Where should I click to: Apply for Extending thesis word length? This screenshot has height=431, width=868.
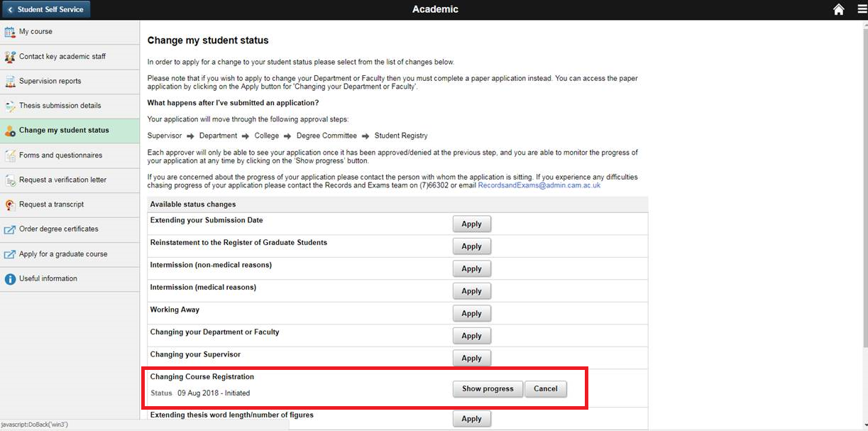(471, 419)
